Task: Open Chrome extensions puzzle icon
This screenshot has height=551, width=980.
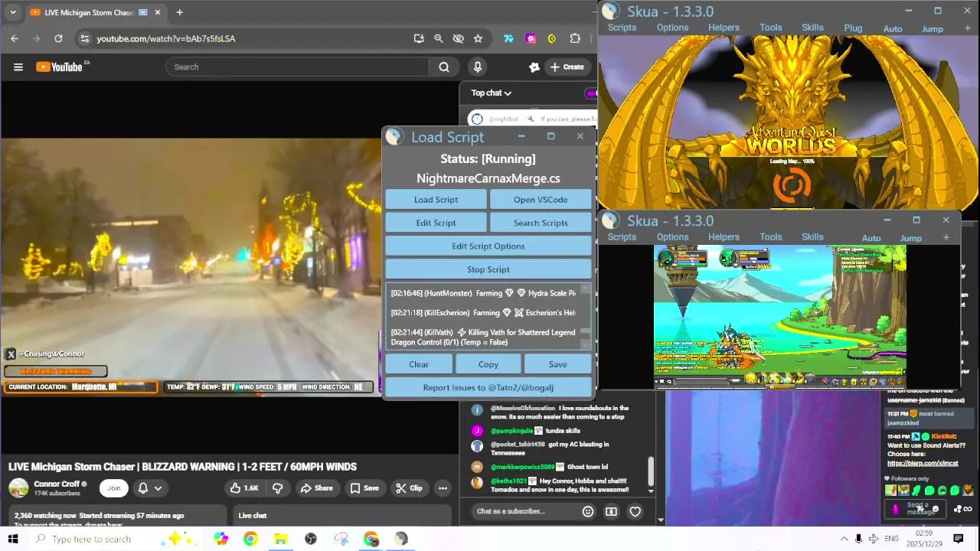Action: [x=575, y=38]
